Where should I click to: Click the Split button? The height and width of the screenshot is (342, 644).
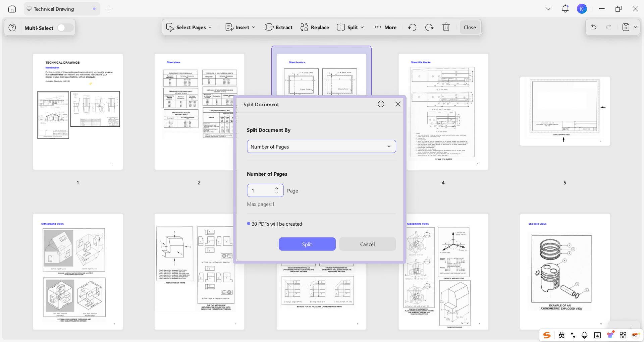click(x=307, y=244)
